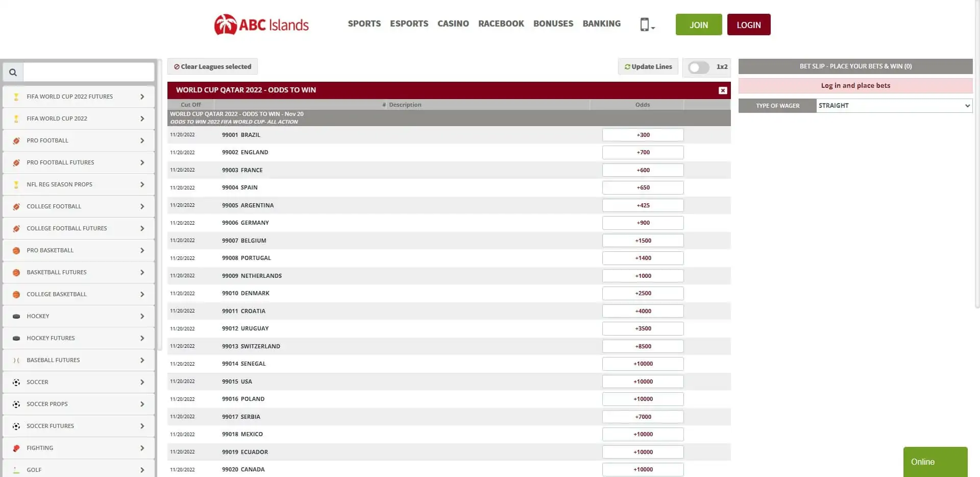This screenshot has height=477, width=980.
Task: Select the basketball icon beside Pro Basketball
Action: tap(16, 250)
